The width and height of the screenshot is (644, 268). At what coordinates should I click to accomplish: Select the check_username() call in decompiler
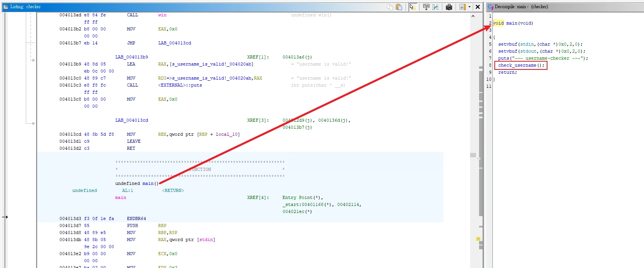coord(521,66)
